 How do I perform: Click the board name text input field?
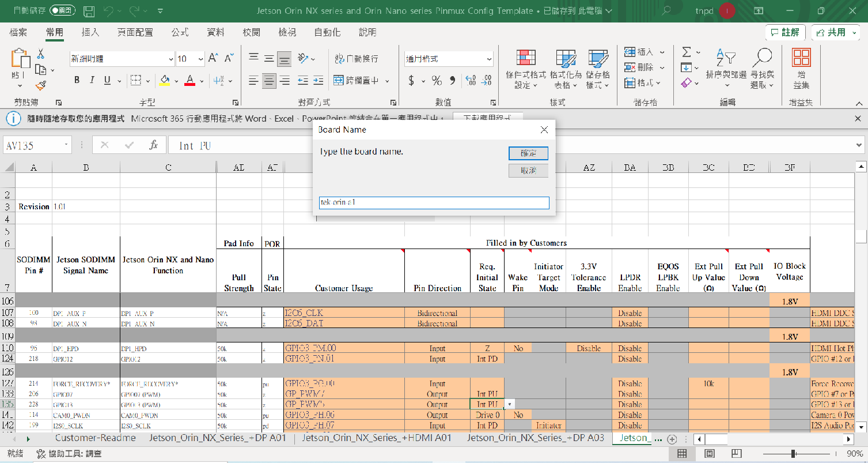pos(434,203)
